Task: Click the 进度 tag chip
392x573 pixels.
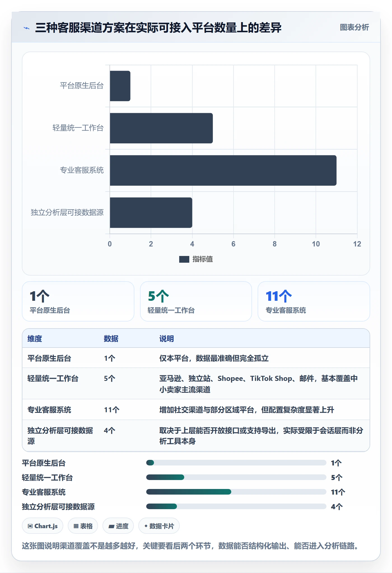Action: [x=118, y=526]
